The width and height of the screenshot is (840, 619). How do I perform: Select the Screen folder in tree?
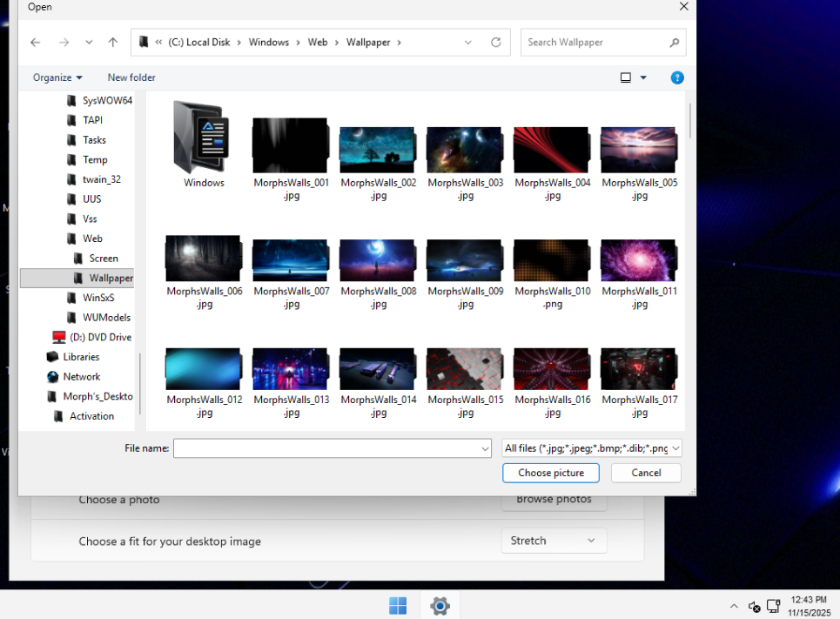click(104, 259)
